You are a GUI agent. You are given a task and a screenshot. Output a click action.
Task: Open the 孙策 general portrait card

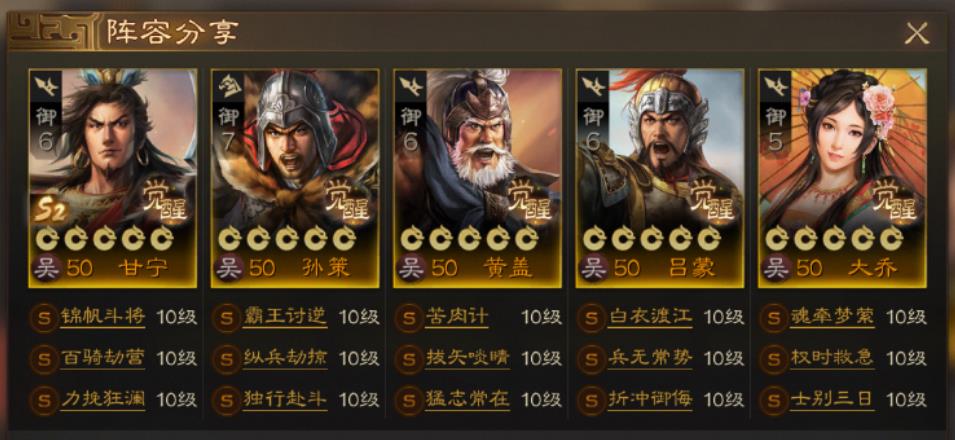click(x=295, y=178)
